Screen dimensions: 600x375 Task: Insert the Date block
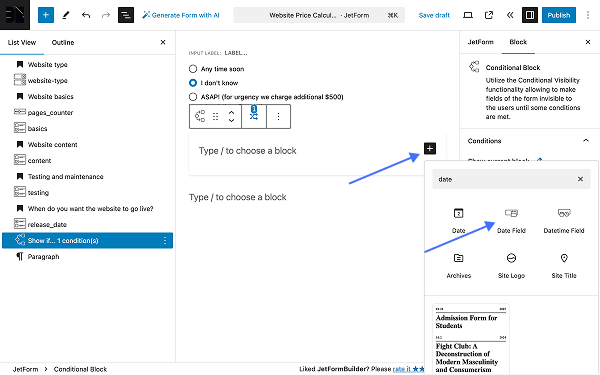point(458,221)
